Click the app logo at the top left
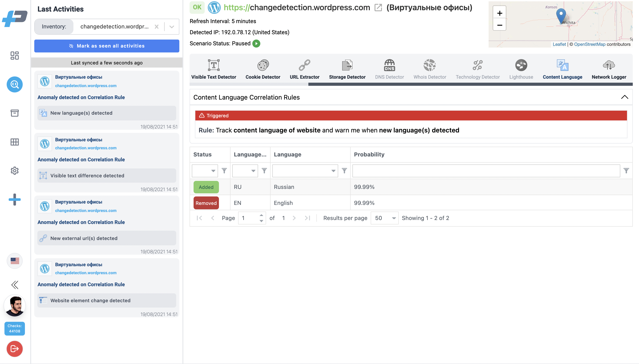This screenshot has width=639, height=364. [x=14, y=18]
